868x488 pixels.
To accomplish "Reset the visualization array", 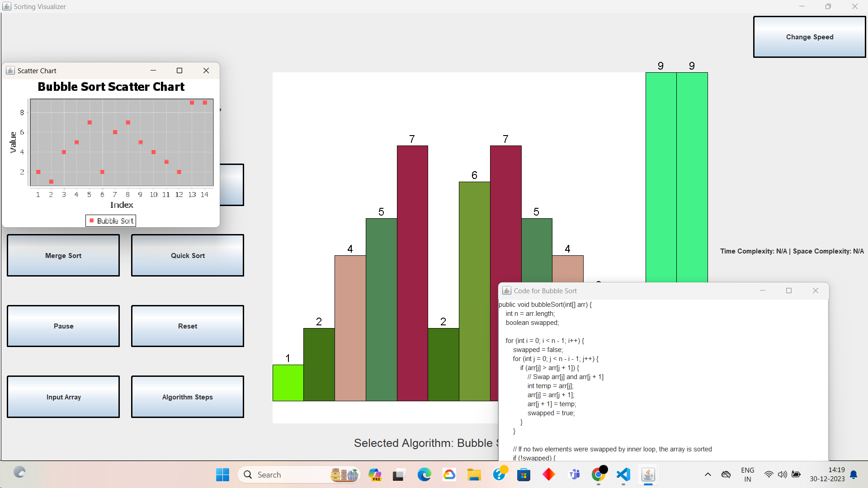I will pyautogui.click(x=187, y=326).
